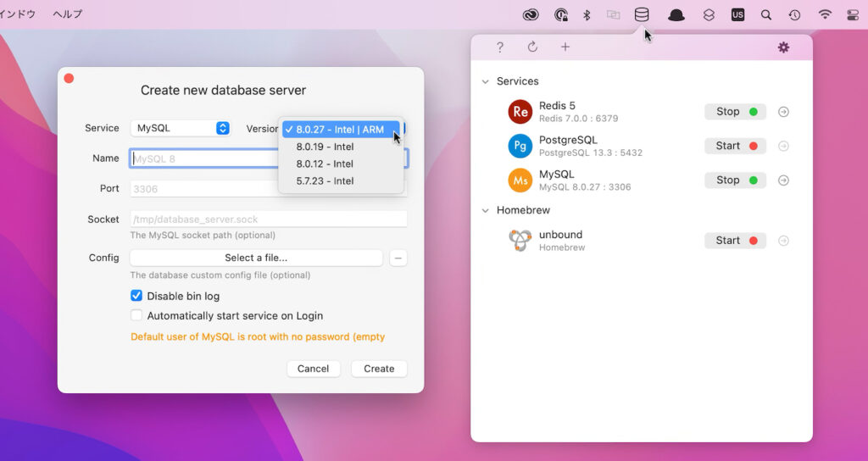Click the DBngin database icon in menu bar
Image resolution: width=868 pixels, height=461 pixels.
coord(642,14)
